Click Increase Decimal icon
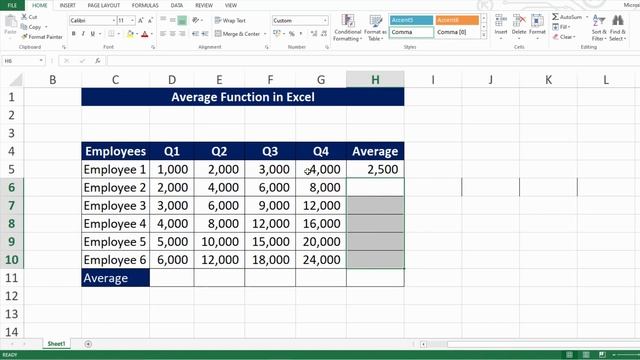This screenshot has height=360, width=640. (313, 33)
